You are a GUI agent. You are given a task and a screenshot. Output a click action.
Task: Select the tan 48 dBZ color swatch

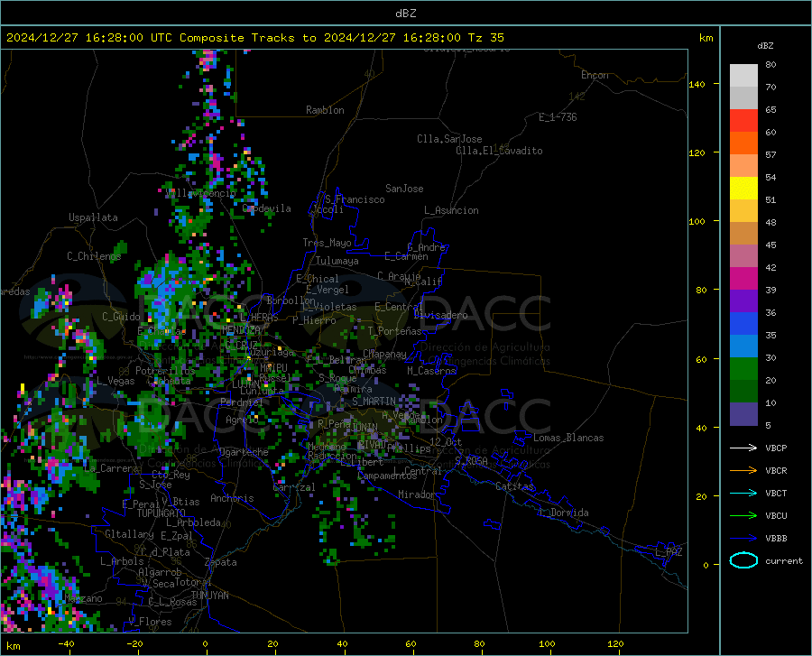point(743,234)
